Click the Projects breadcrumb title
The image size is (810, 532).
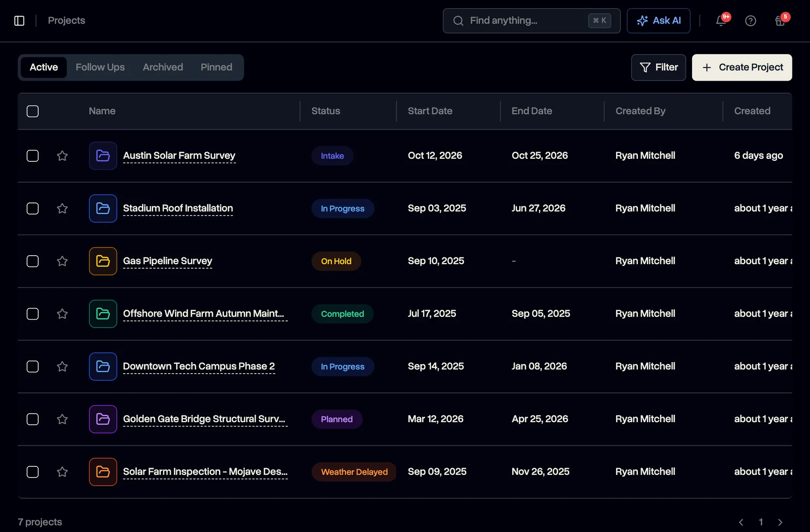tap(66, 21)
